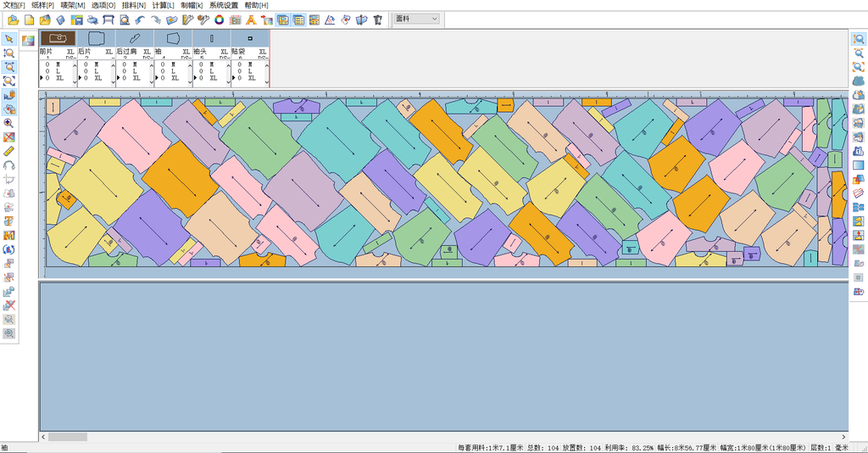Click the orange letter A text icon
Image resolution: width=868 pixels, height=453 pixels.
click(x=251, y=19)
